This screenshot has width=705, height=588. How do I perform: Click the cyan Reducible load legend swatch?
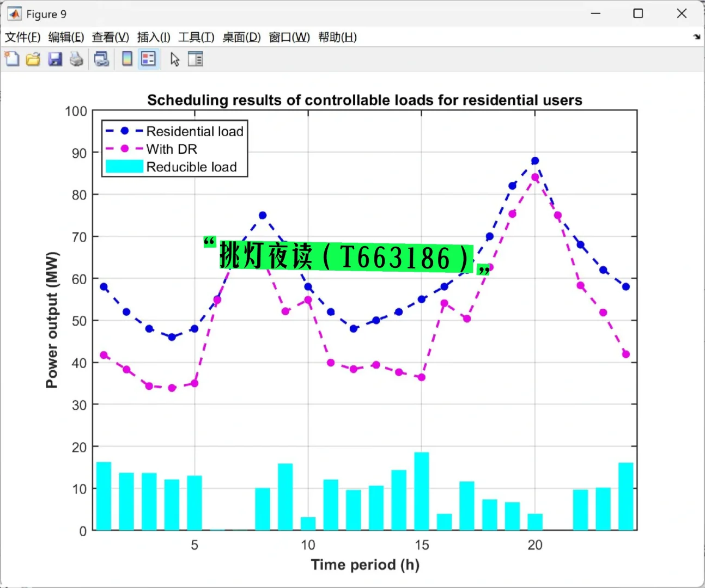[124, 167]
